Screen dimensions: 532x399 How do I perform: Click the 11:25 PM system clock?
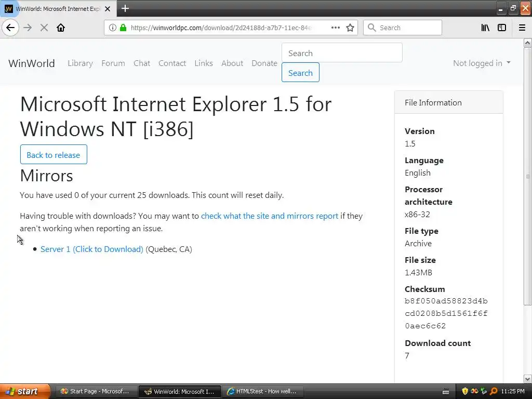click(x=513, y=391)
